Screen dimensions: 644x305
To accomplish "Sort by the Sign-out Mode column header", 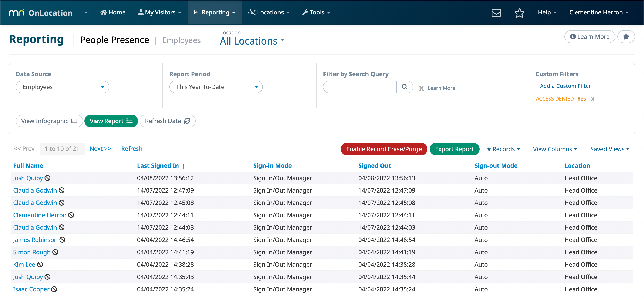I will pos(496,166).
